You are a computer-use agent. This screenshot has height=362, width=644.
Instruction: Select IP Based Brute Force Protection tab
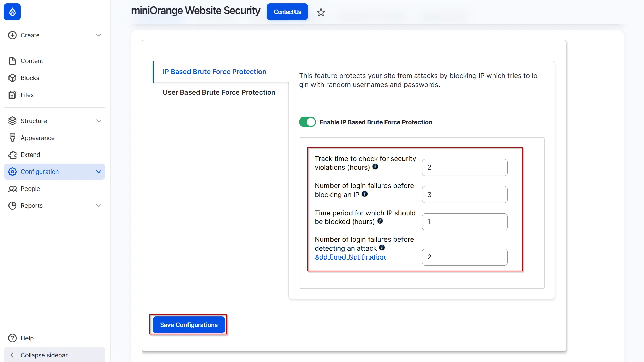[x=214, y=72]
